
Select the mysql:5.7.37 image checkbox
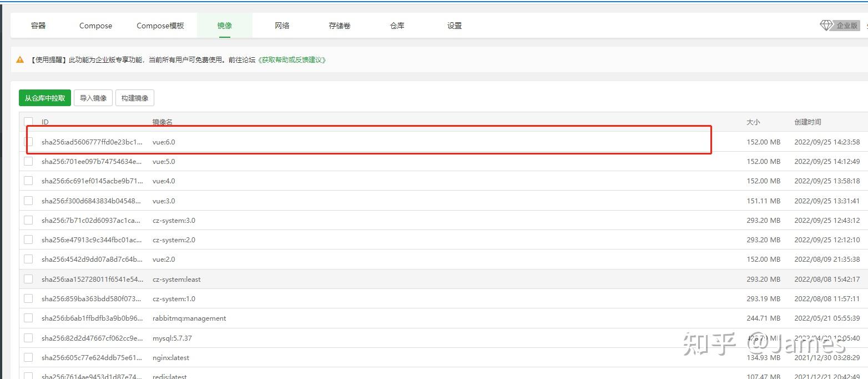coord(28,337)
